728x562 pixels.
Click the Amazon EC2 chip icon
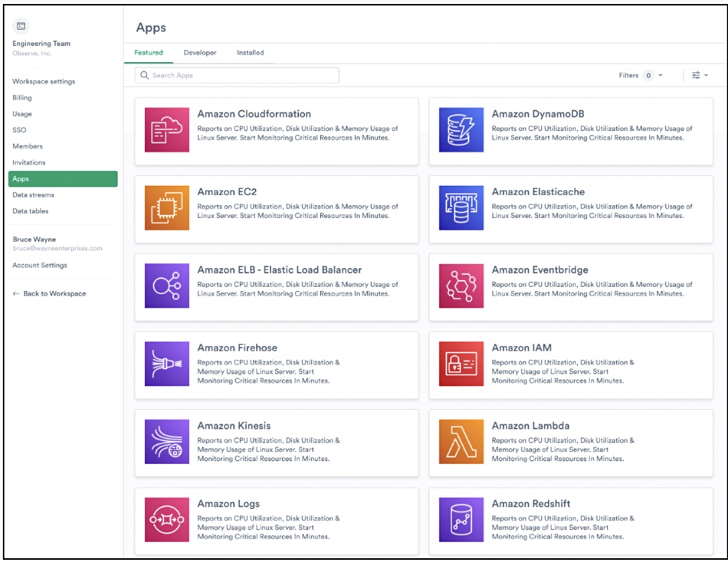click(167, 208)
